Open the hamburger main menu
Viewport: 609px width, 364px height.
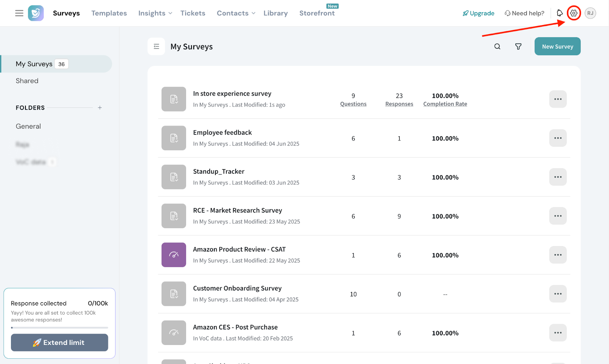19,13
